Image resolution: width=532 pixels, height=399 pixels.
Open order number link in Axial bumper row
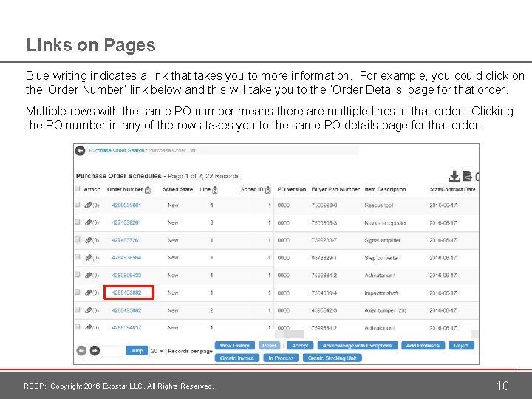click(126, 310)
